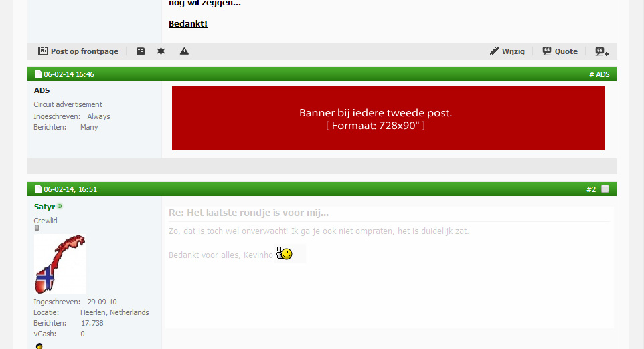Edit the post via Wijzig

point(507,51)
